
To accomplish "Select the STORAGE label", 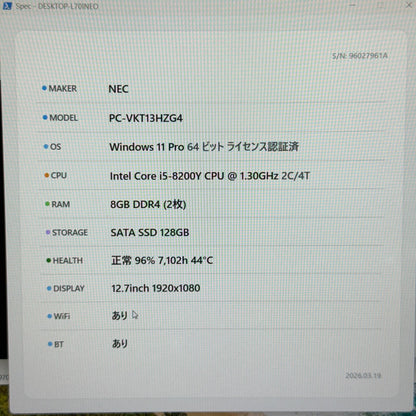I will (70, 232).
